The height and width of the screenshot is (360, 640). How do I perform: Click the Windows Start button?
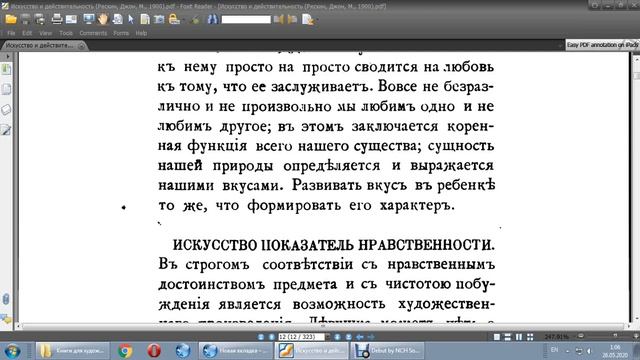click(x=12, y=351)
